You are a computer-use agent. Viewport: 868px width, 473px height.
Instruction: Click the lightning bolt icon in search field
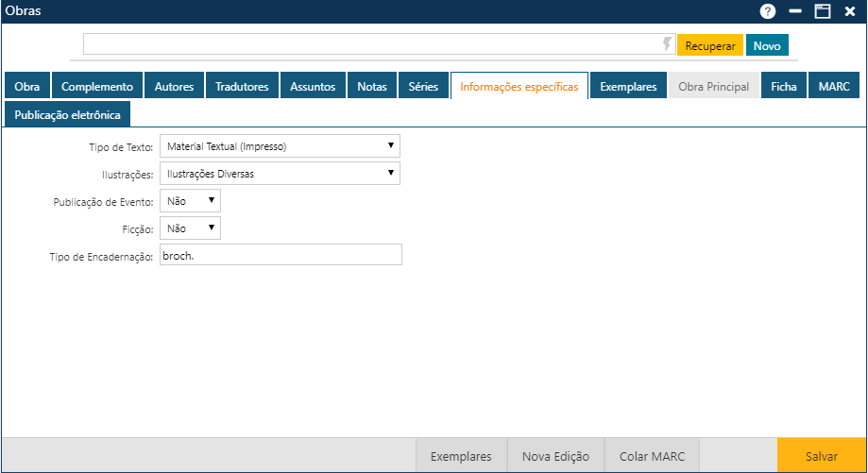tap(668, 44)
